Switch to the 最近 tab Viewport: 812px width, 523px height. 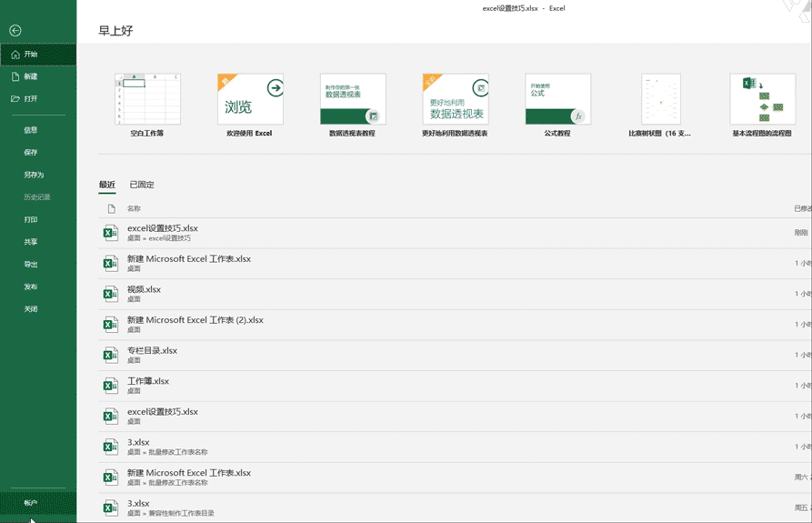[107, 185]
